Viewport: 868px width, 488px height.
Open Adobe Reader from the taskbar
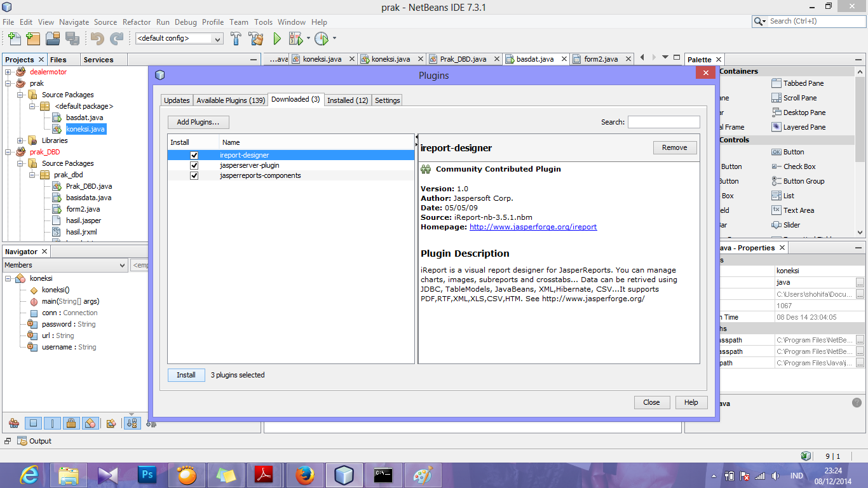point(264,475)
